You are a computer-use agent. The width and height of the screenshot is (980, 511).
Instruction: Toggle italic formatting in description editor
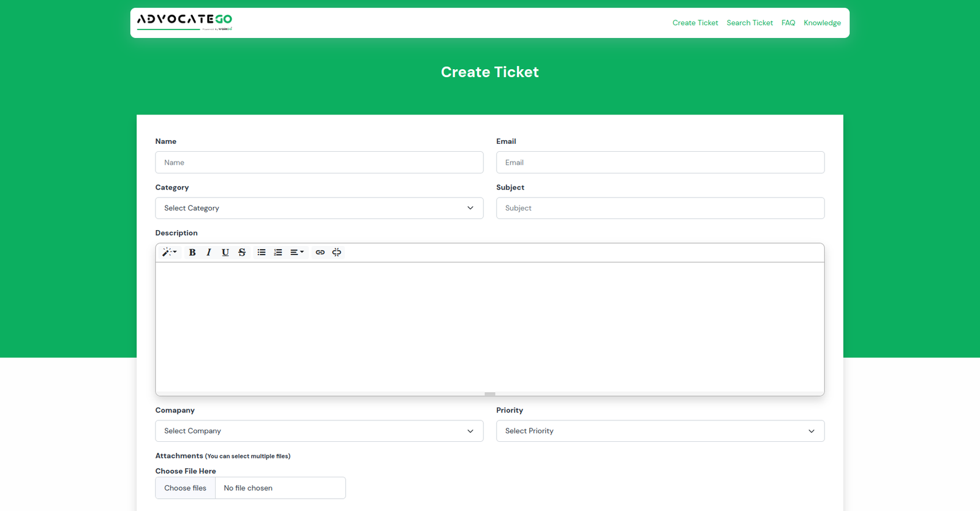209,252
